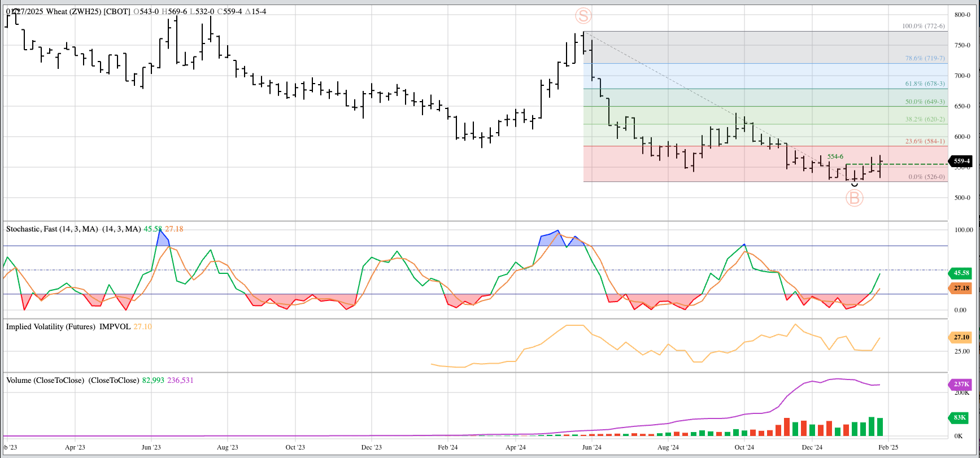Select the 100.0% (772-6) Fibonacci level label
The image size is (980, 458).
tap(923, 26)
